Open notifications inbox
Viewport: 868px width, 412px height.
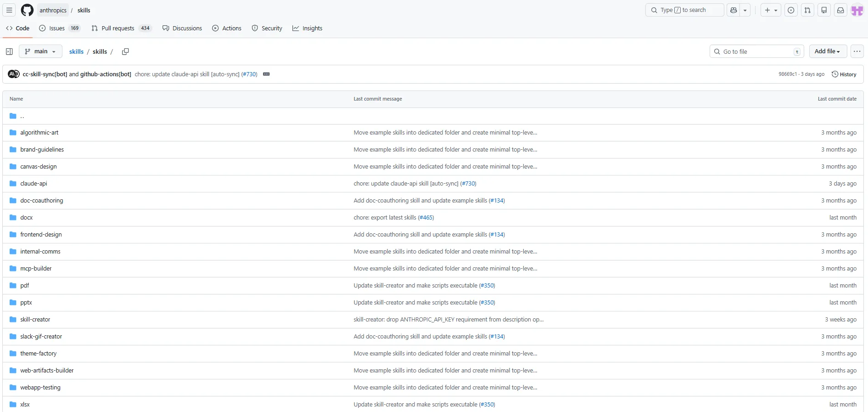(x=840, y=10)
